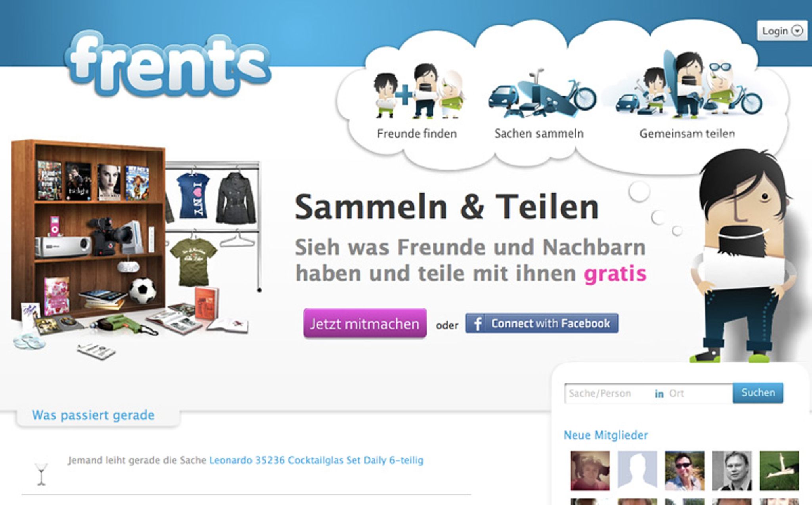The width and height of the screenshot is (812, 505).
Task: Focus the Sache/Person search field
Action: 608,393
